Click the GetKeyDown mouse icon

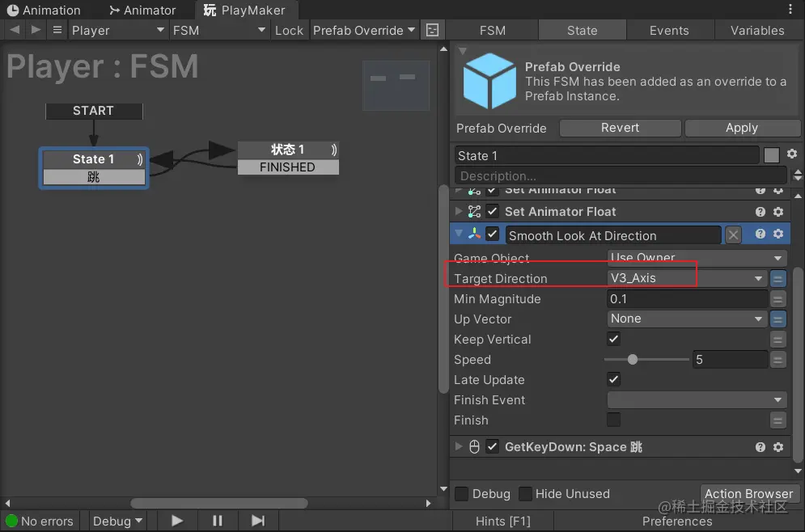(474, 447)
